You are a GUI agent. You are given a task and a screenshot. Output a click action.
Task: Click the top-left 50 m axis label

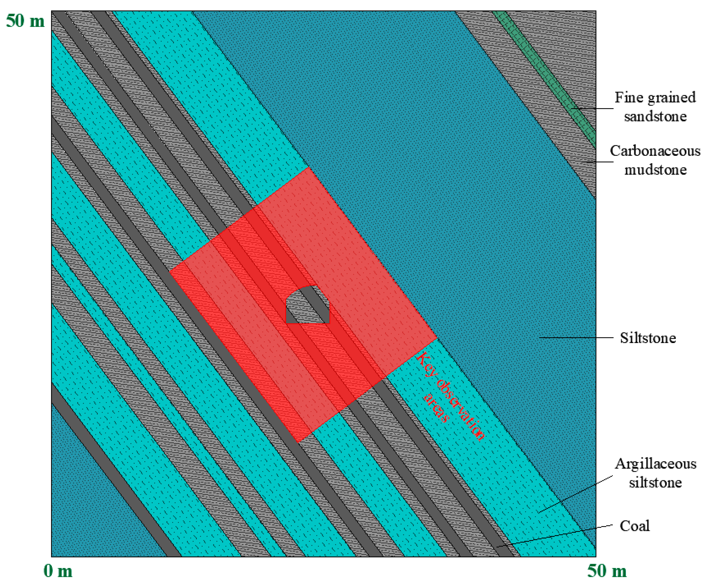25,21
